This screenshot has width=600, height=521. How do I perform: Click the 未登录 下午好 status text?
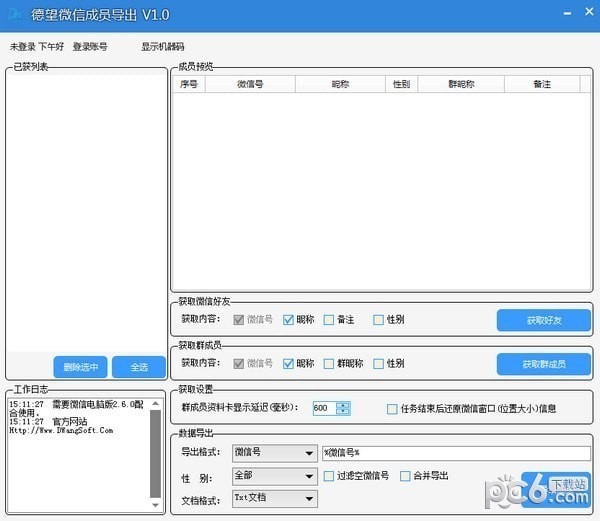coord(37,47)
